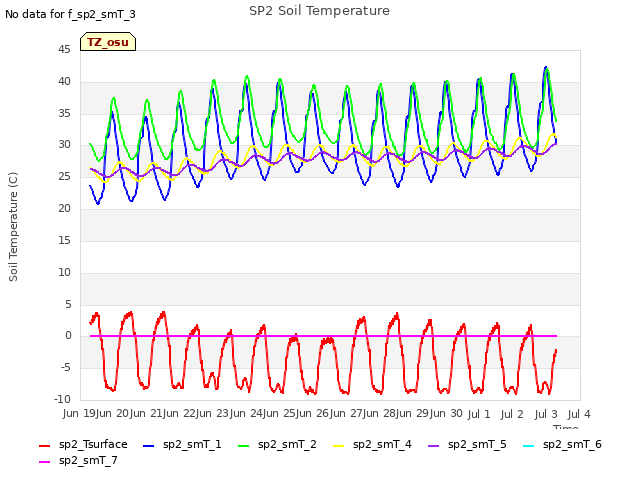Click the Soil Temperature (C) axis label

point(13,227)
